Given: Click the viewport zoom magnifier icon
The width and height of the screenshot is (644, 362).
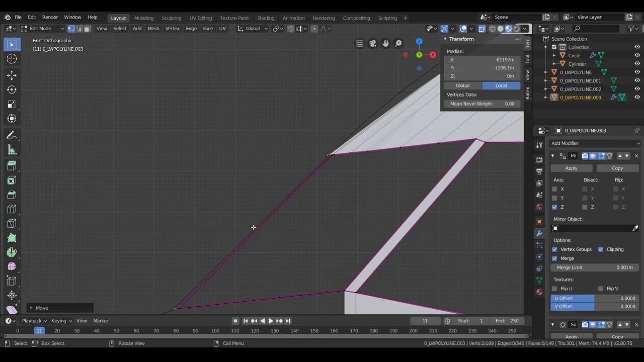Looking at the screenshot, I should pos(398,43).
